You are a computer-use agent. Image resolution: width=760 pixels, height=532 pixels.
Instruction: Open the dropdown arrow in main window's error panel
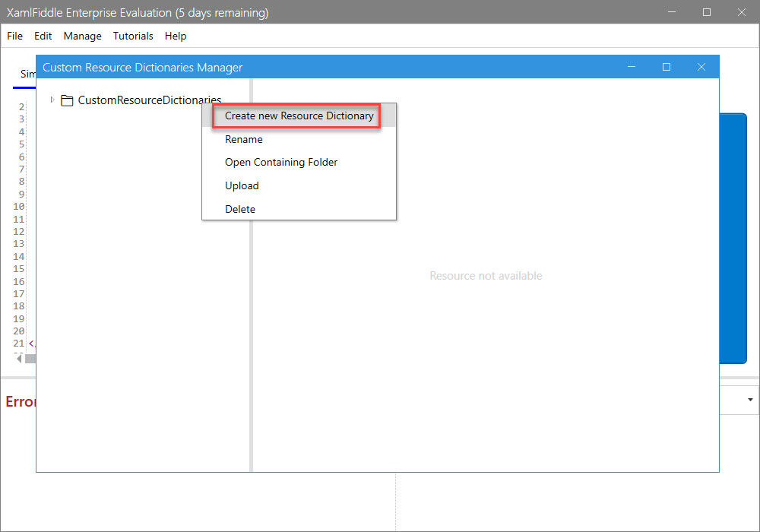click(x=750, y=400)
